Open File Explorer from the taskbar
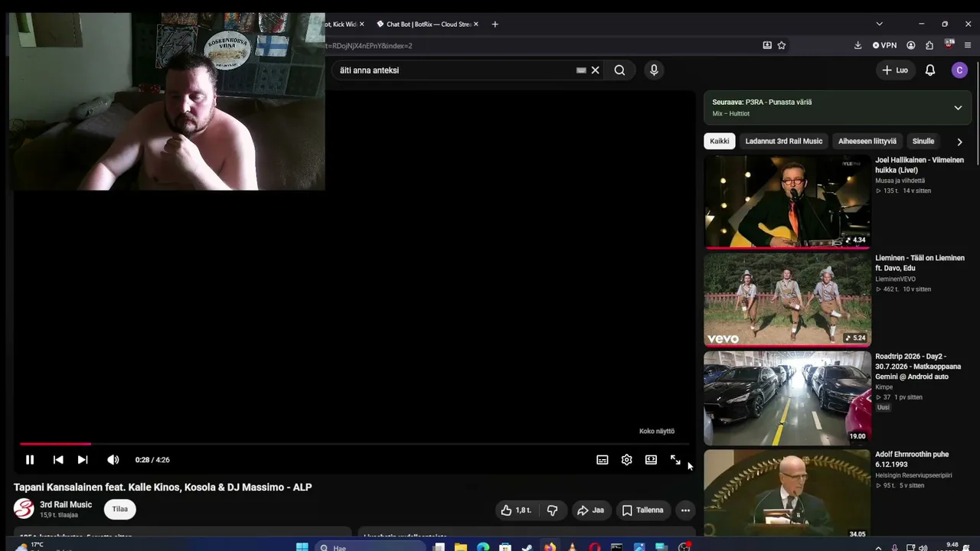 (x=461, y=547)
